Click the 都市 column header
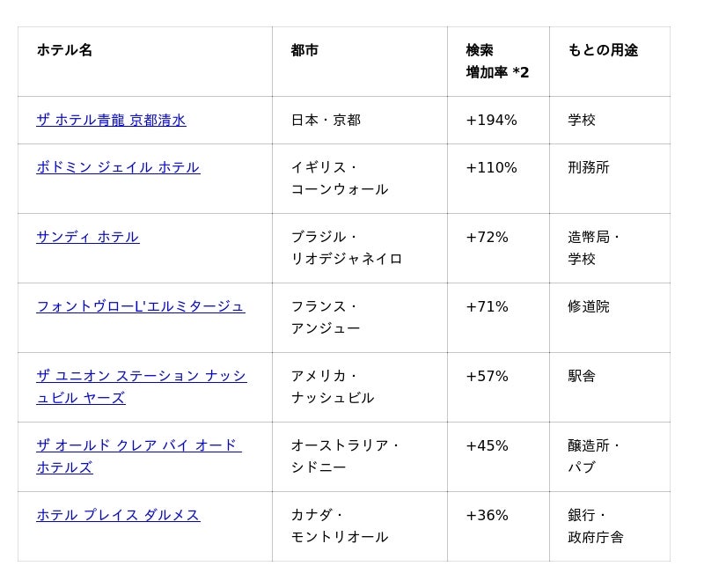This screenshot has width=704, height=588. point(304,50)
